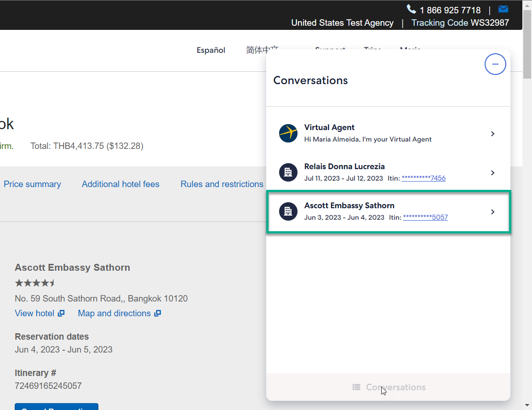Open the Conversations footer tab
This screenshot has height=410, width=532.
coord(388,387)
